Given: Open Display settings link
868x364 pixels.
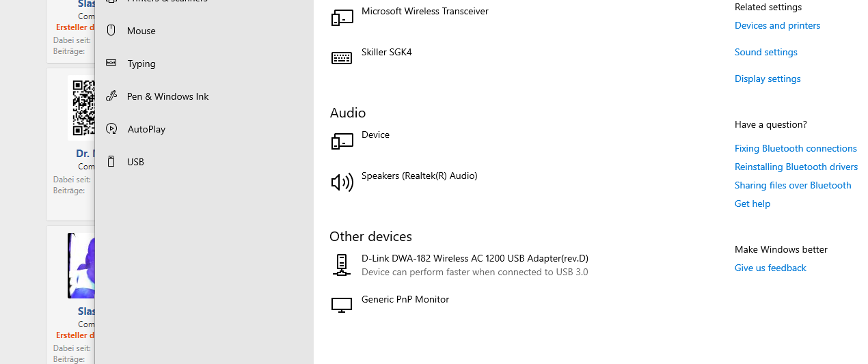Looking at the screenshot, I should [768, 79].
